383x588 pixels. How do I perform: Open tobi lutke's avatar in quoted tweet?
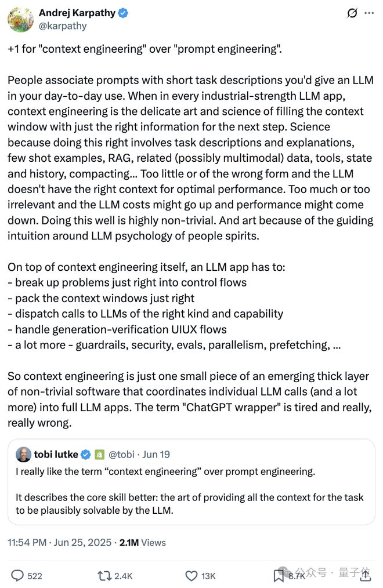click(x=23, y=455)
